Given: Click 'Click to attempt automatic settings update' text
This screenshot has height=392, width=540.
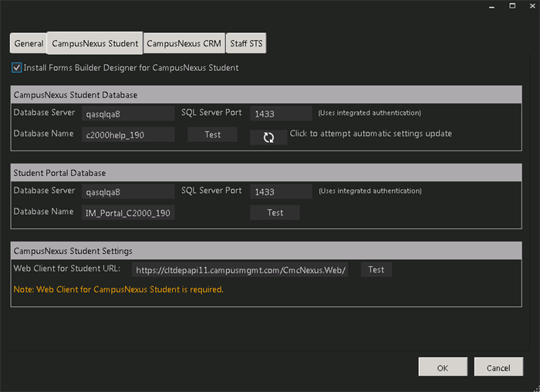Looking at the screenshot, I should [370, 133].
